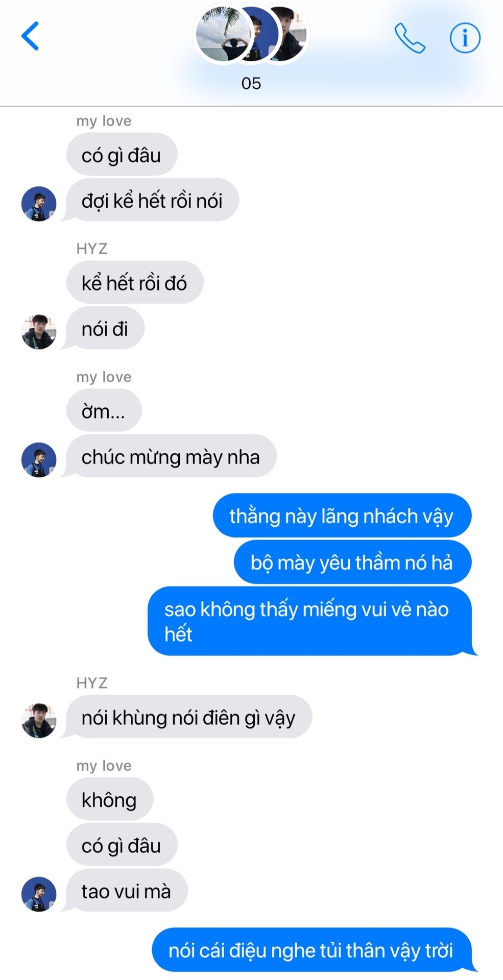The image size is (503, 980).
Task: Select bubble 'nói cái điệu nghe tủi thân'
Action: click(x=313, y=950)
